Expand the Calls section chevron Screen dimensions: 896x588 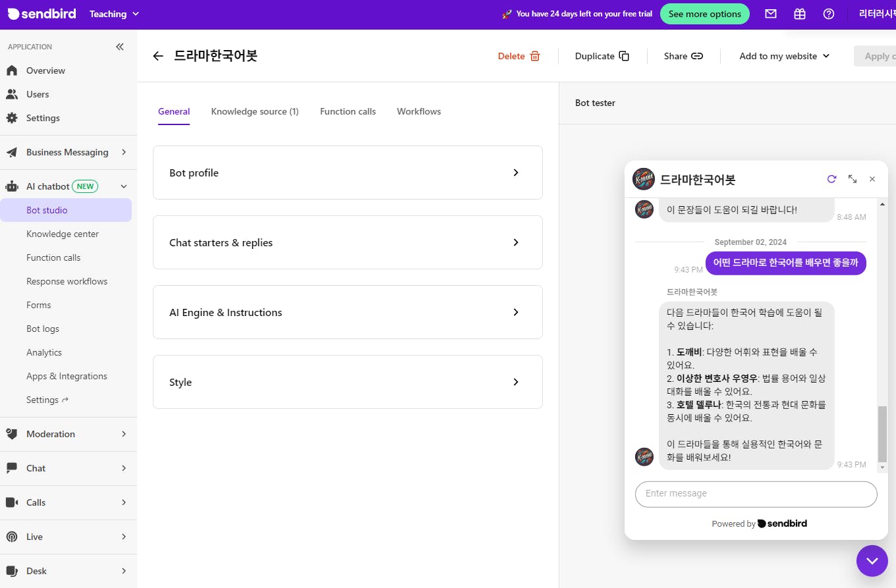coord(124,502)
